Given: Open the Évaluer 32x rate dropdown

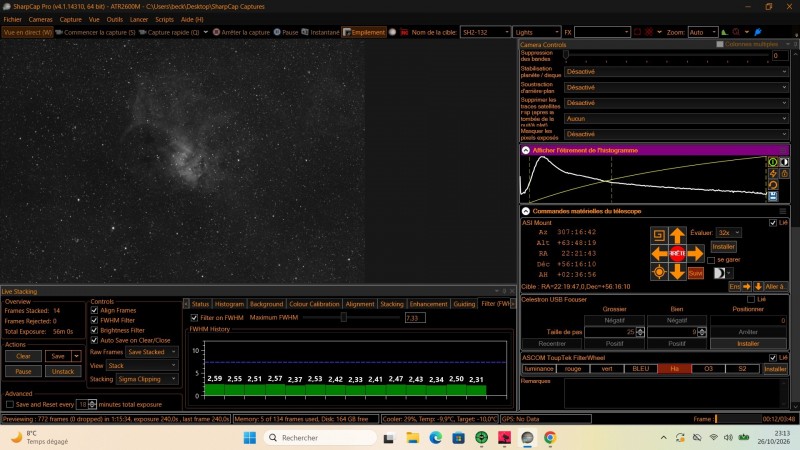Looking at the screenshot, I should pos(729,233).
